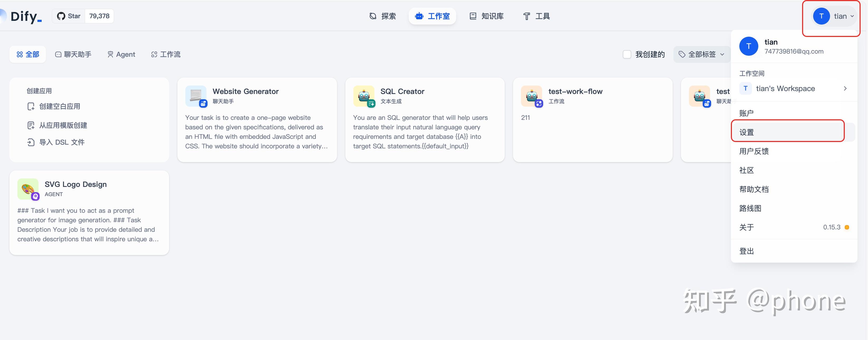Click 导入 DSL 文件 link

coord(62,142)
